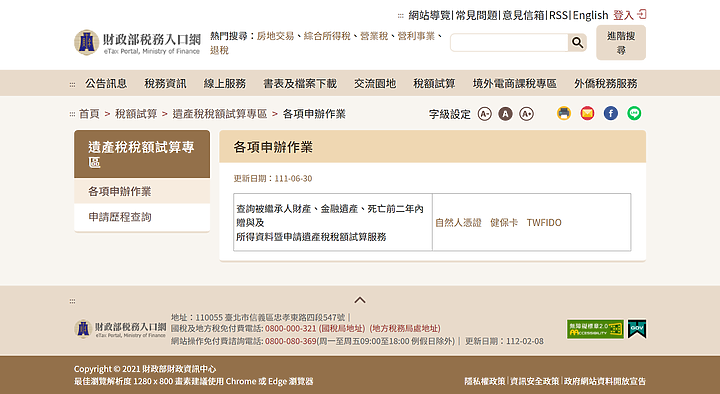Go to 稅額試算 in breadcrumb

click(136, 114)
